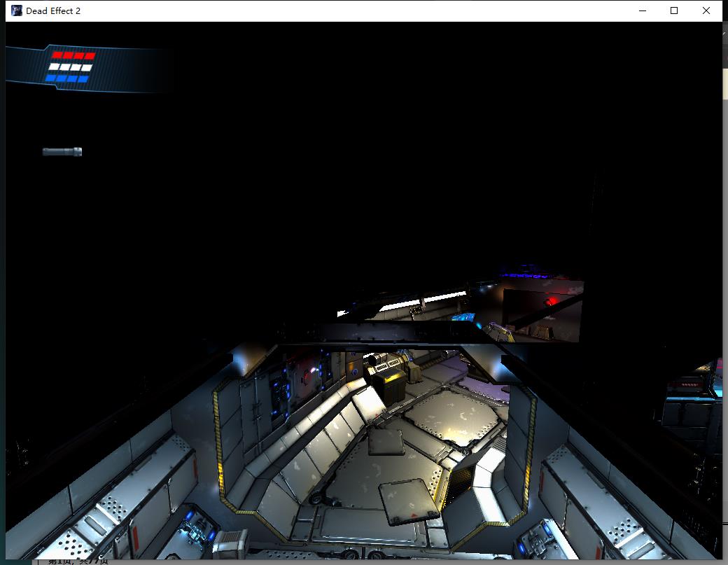Close the Dead Effect 2 window
Viewport: 728px width, 565px height.
706,11
